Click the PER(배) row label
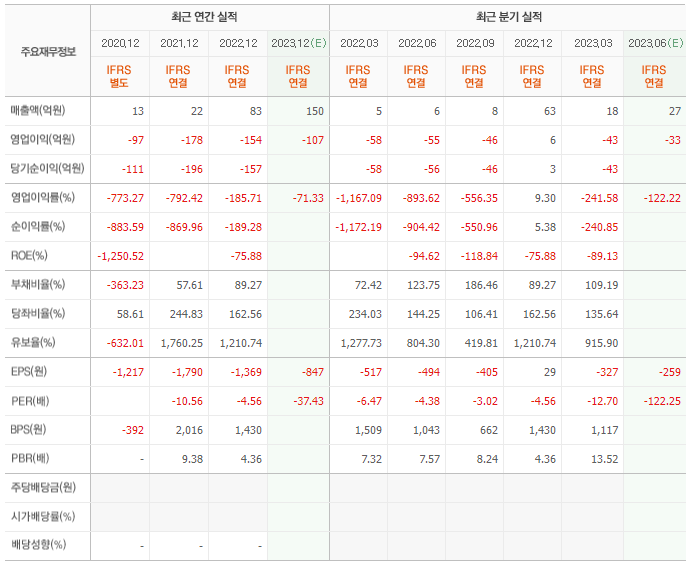Viewport: 691px width, 564px height. (x=30, y=401)
